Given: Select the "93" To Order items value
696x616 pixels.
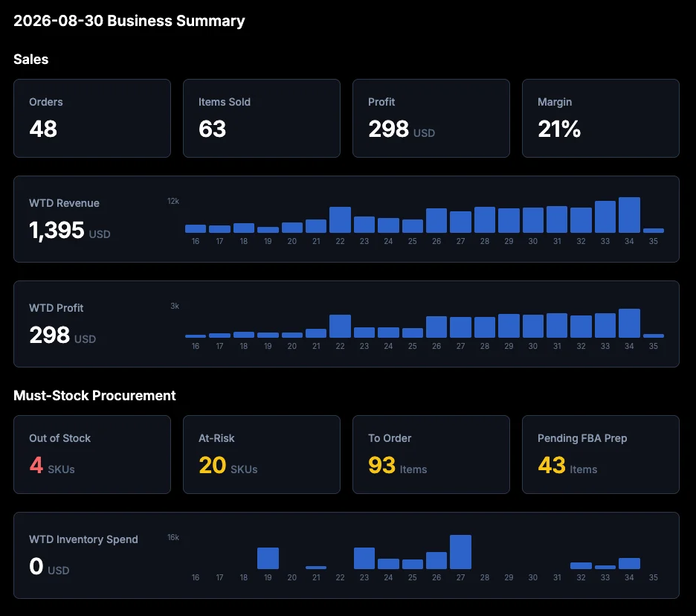Looking at the screenshot, I should click(381, 465).
